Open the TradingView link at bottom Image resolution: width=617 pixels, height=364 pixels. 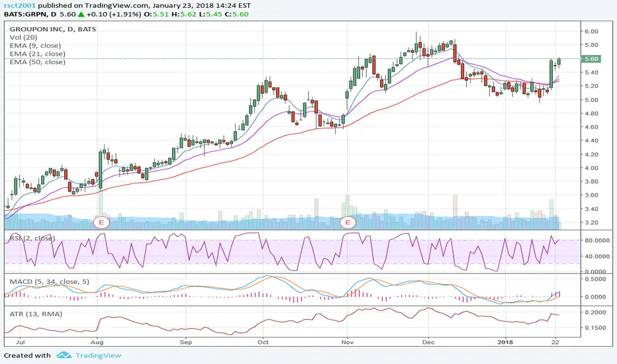(x=98, y=355)
